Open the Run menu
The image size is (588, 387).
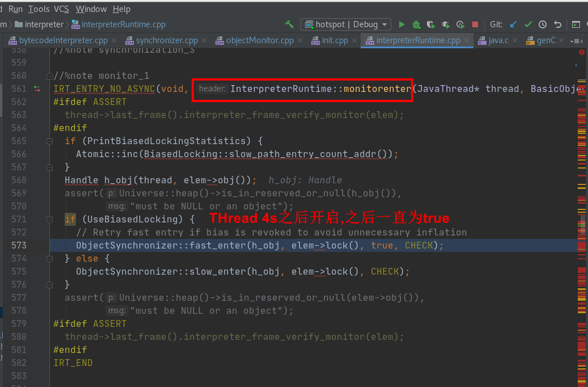coord(15,9)
